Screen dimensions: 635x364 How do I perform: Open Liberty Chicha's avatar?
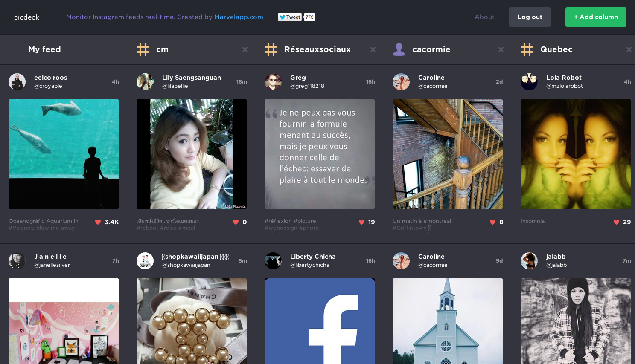[273, 261]
